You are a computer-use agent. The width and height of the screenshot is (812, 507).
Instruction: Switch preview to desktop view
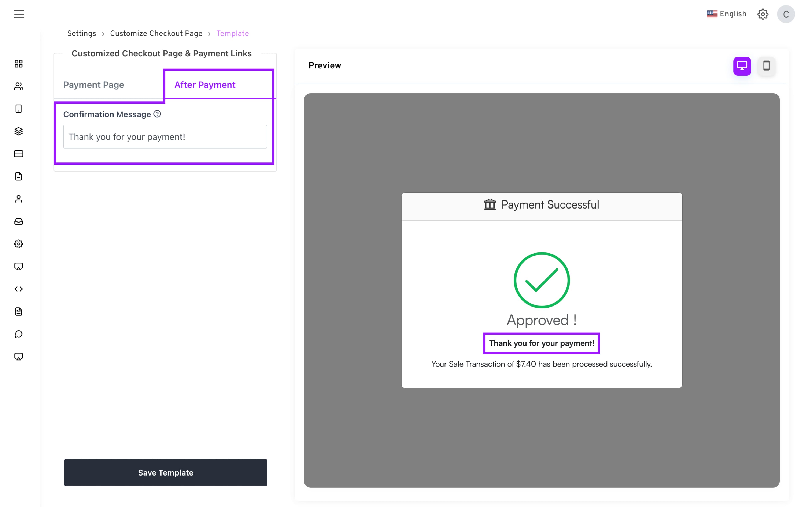click(x=742, y=66)
